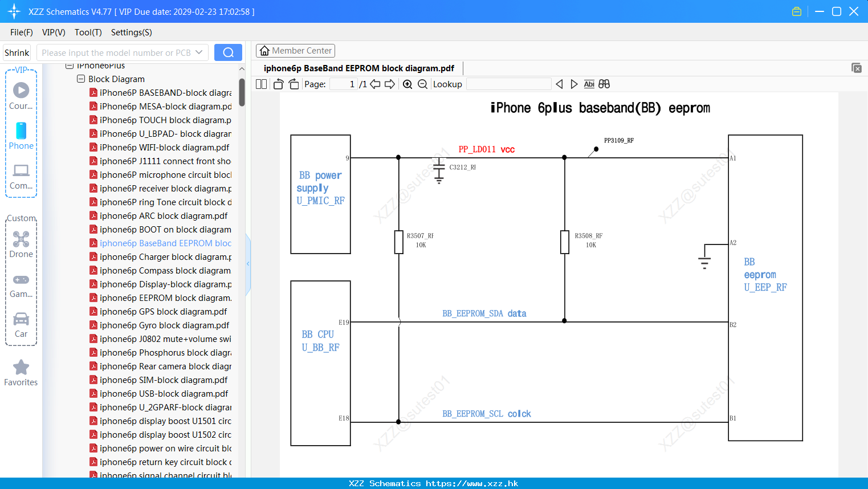Open iphone6P microphone circuit block file

coord(161,174)
